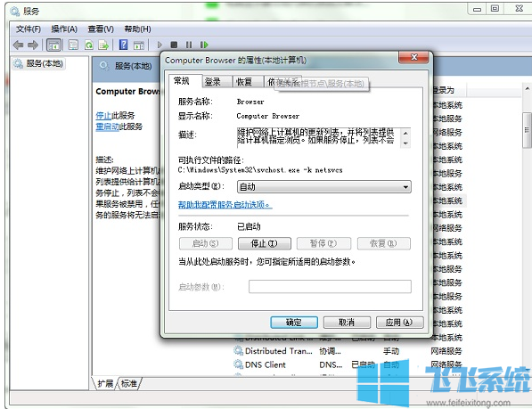Select the Distributed Tran... service row
Viewport: 532px width, 409px height.
[x=348, y=351]
